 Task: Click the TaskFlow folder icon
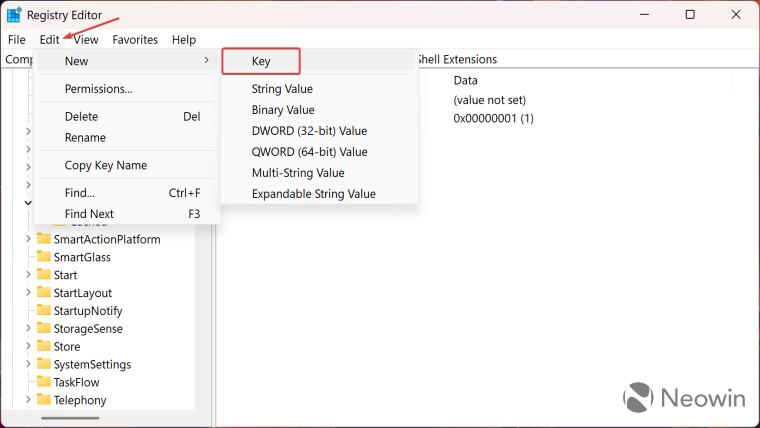tap(44, 382)
